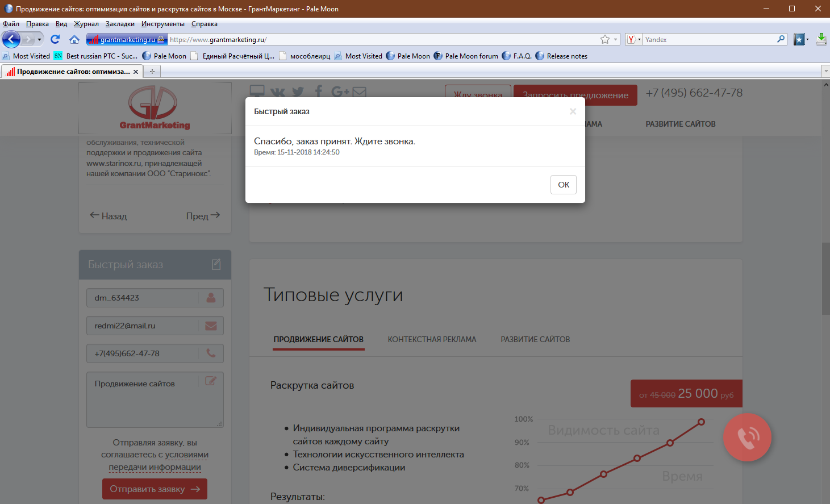Open the Twitter bird icon in header
The width and height of the screenshot is (830, 504).
coord(298,91)
